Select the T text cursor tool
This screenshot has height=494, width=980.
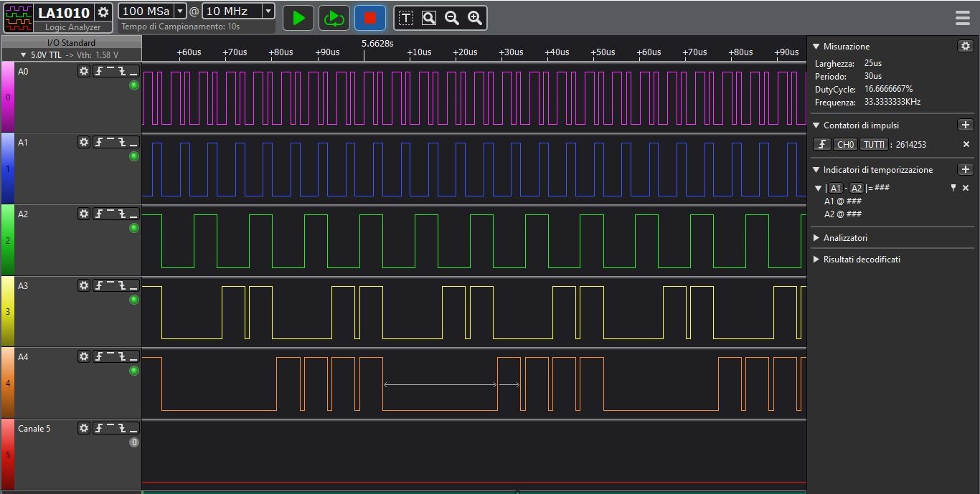point(406,18)
